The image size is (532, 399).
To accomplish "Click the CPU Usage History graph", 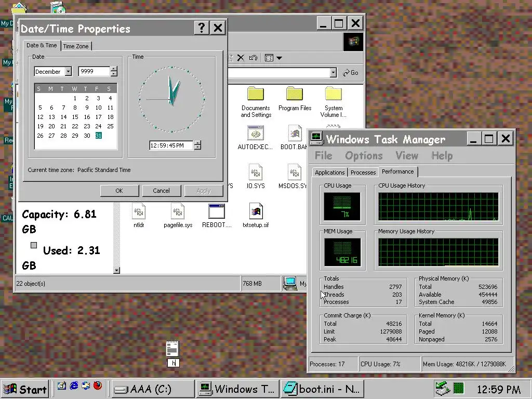I will coord(438,207).
